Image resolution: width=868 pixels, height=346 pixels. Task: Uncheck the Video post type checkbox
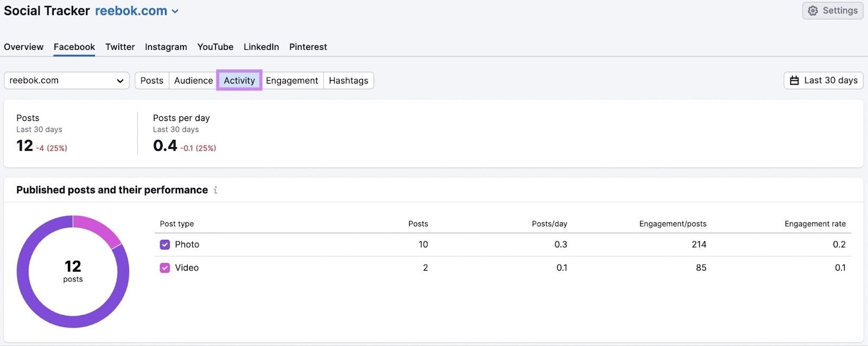pos(165,268)
